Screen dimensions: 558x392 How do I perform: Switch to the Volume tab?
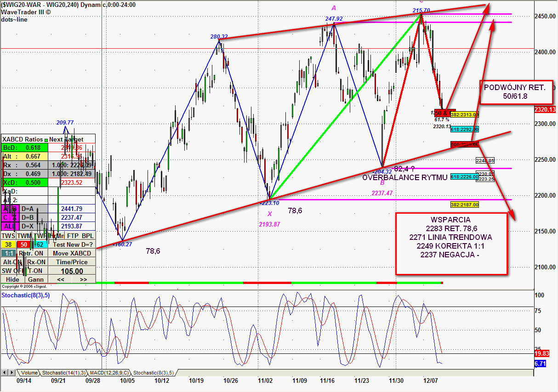[x=29, y=373]
